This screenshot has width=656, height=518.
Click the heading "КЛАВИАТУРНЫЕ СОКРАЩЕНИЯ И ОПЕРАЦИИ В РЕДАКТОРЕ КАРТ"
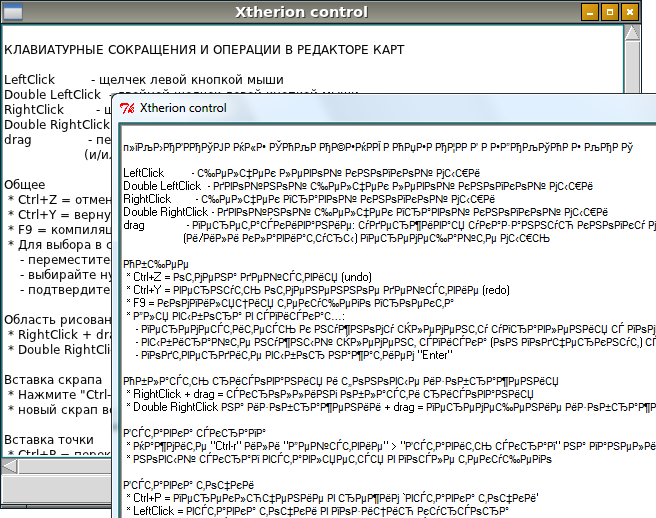(204, 50)
